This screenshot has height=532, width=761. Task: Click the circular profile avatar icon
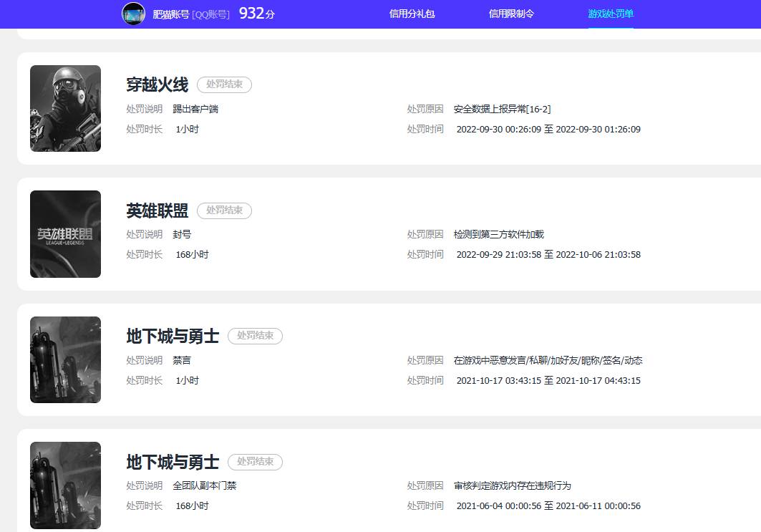(x=133, y=14)
